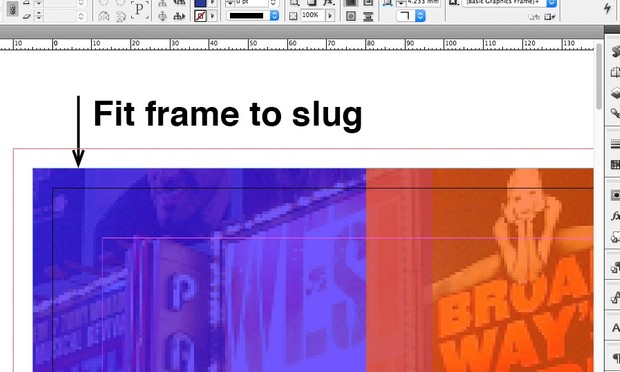Click the horizontal ruler at 50 mark
Image resolution: width=620 pixels, height=372 pixels.
click(253, 43)
